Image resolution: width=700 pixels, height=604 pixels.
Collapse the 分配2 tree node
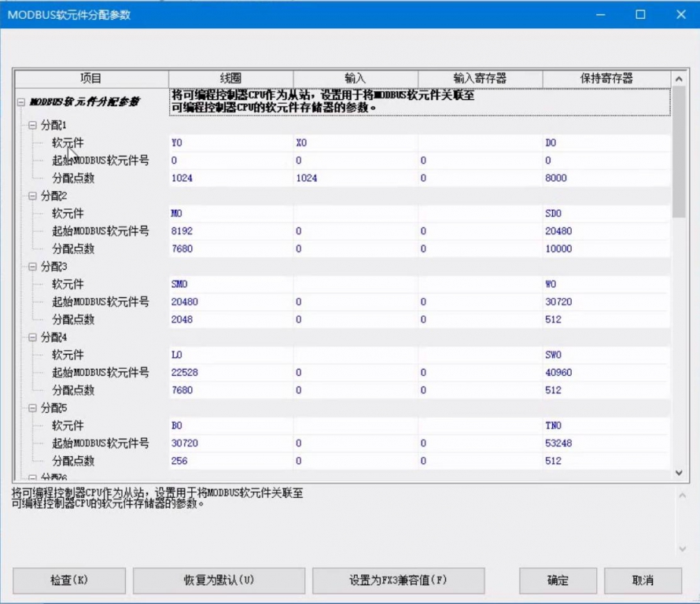click(32, 196)
